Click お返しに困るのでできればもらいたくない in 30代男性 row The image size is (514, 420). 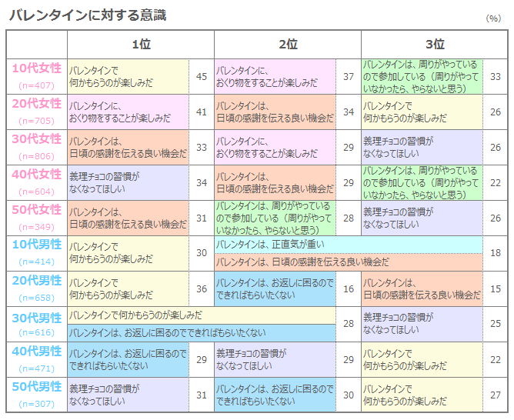[x=202, y=333]
